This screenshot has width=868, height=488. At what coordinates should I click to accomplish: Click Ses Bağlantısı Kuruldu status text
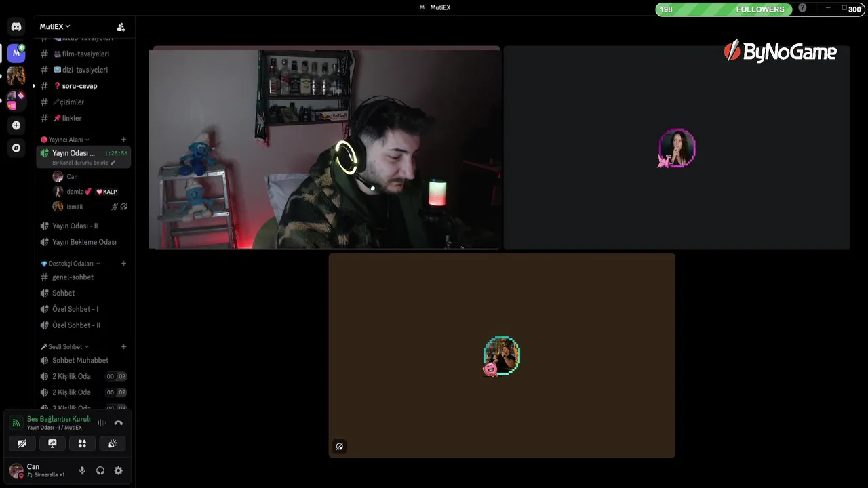point(58,419)
